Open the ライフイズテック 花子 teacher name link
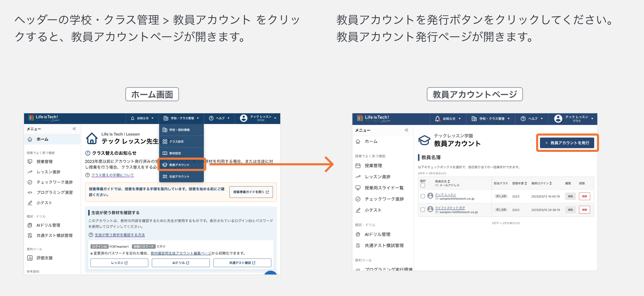This screenshot has width=644, height=296. pyautogui.click(x=450, y=208)
